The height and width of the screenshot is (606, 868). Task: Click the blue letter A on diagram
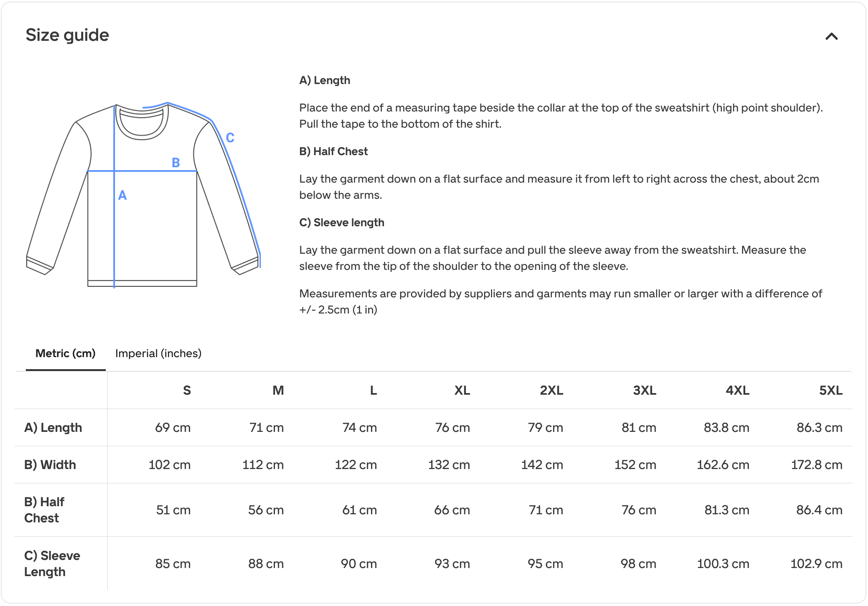[x=122, y=195]
